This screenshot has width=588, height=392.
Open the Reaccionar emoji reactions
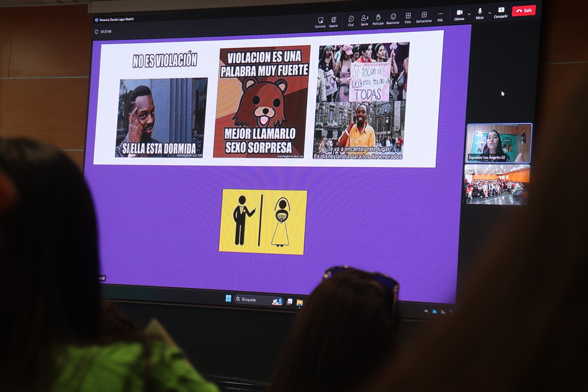(393, 19)
